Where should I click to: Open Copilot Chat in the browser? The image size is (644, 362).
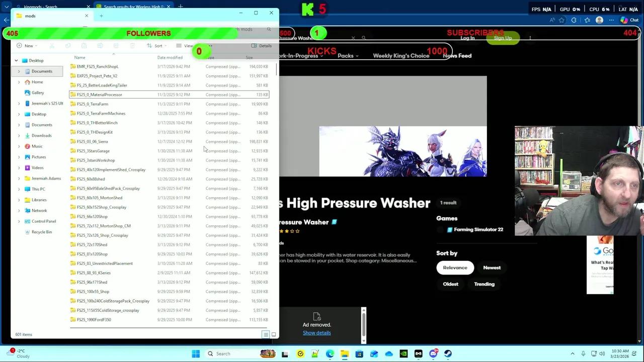point(629,20)
